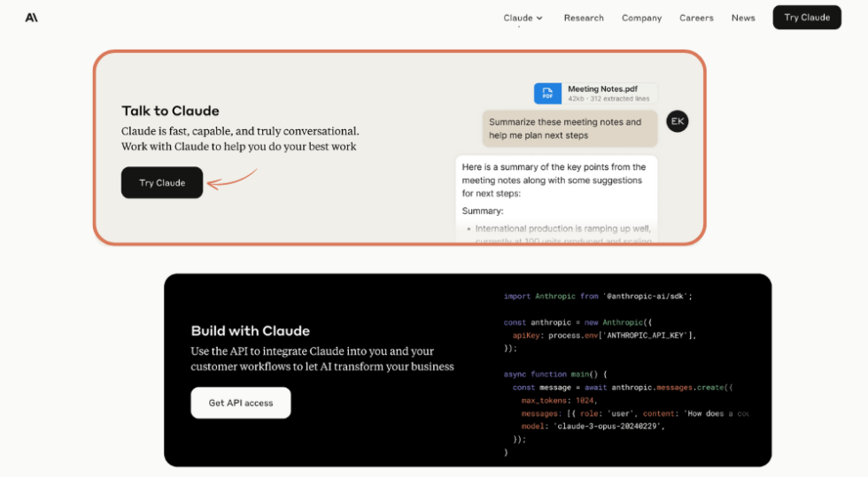Click the EK user avatar
The height and width of the screenshot is (477, 868).
678,121
